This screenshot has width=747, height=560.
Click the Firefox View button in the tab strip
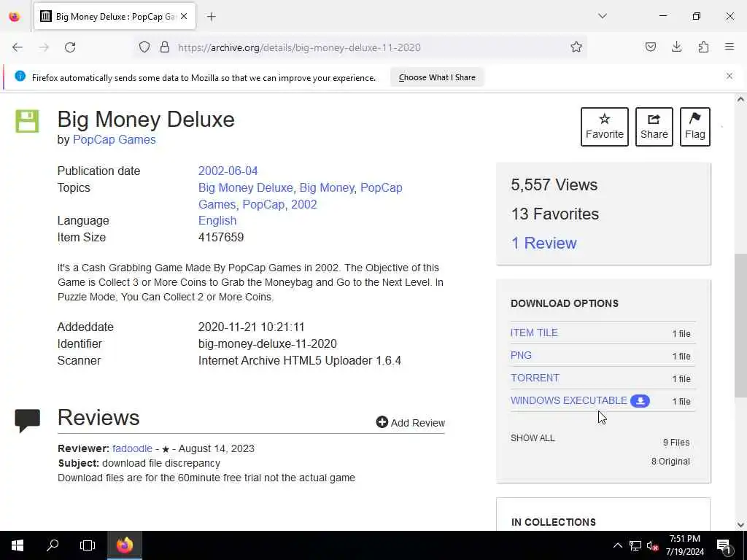tap(15, 17)
